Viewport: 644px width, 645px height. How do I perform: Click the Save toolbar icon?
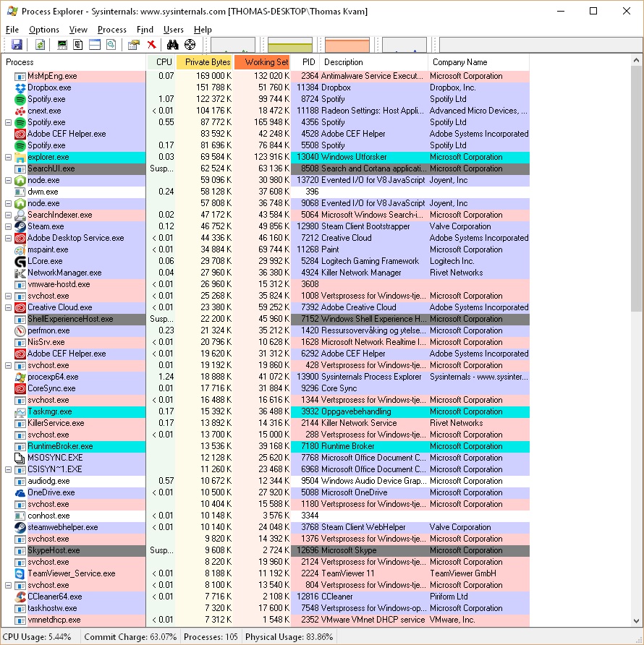point(17,44)
